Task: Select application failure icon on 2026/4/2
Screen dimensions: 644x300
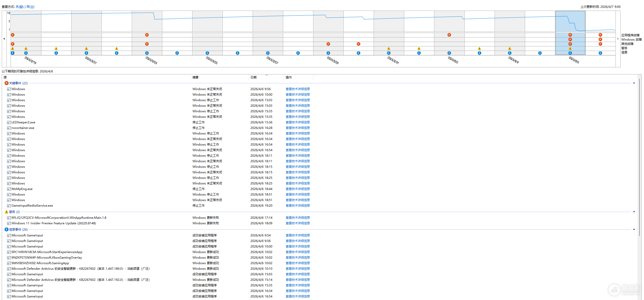Action: click(x=449, y=35)
